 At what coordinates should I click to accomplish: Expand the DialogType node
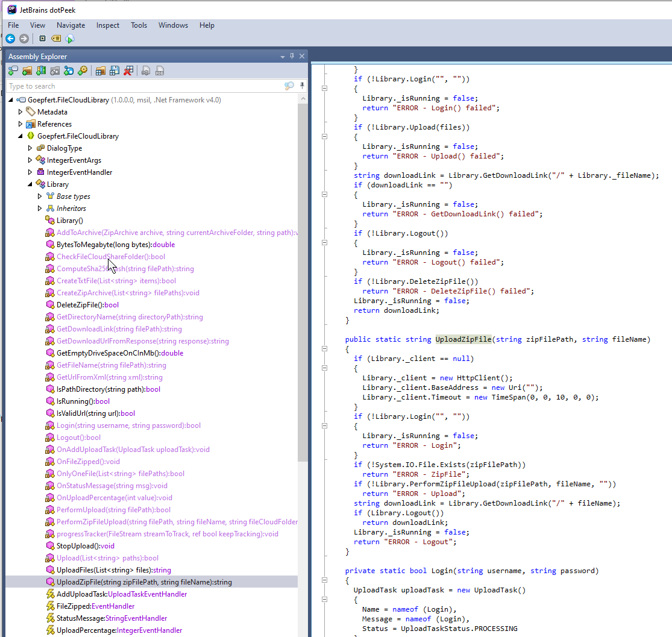coord(30,148)
